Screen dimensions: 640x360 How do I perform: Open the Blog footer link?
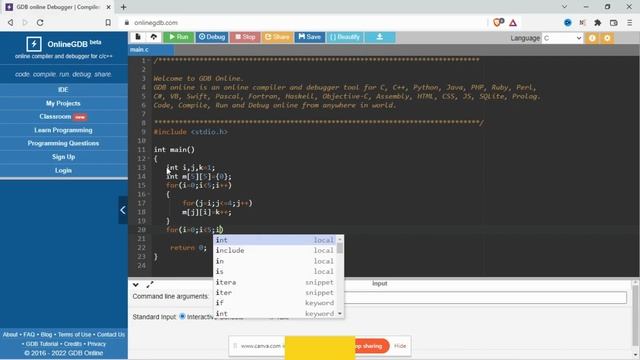47,335
